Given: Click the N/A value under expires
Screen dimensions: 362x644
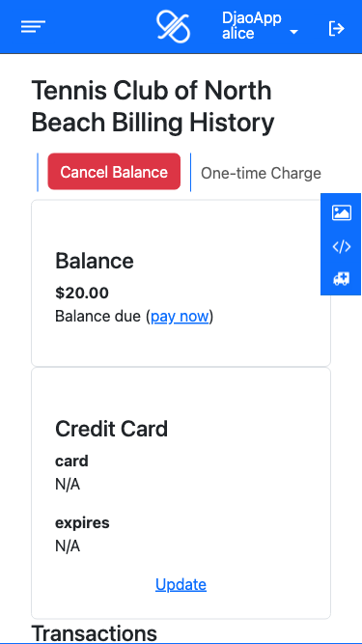Looking at the screenshot, I should pyautogui.click(x=68, y=546).
